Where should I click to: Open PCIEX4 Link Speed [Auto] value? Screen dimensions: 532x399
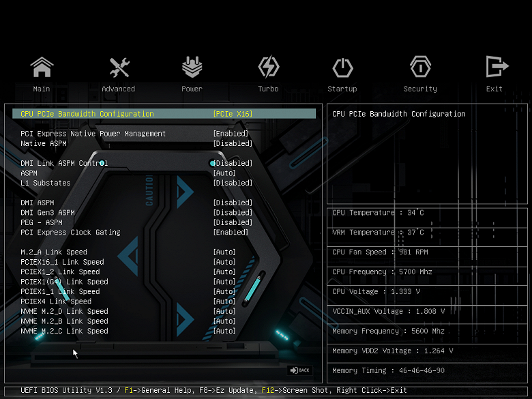(x=224, y=301)
